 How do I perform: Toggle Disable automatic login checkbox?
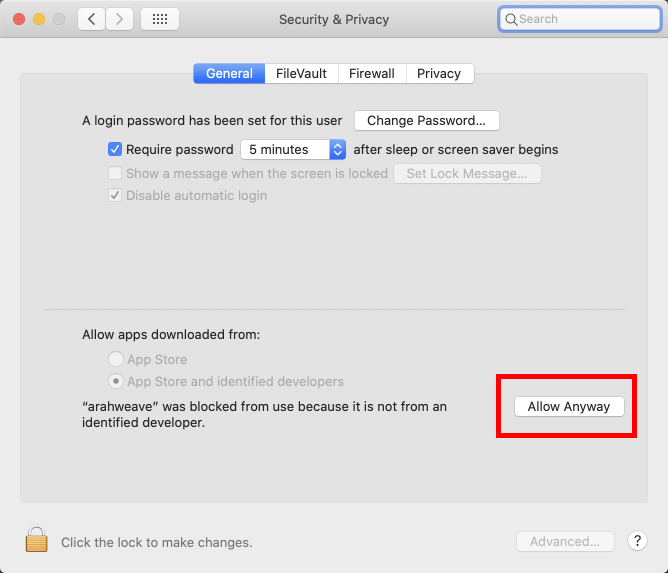click(x=115, y=195)
